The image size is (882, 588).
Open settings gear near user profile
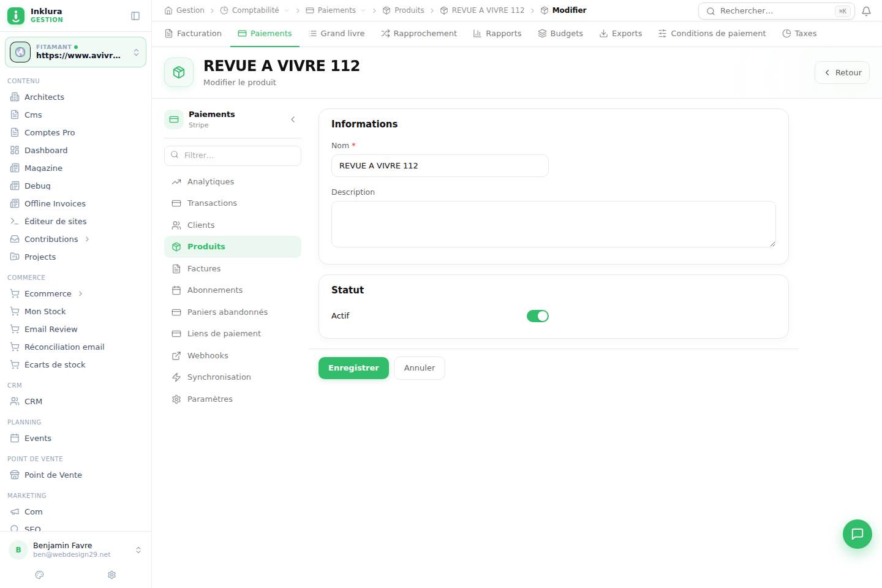point(111,575)
